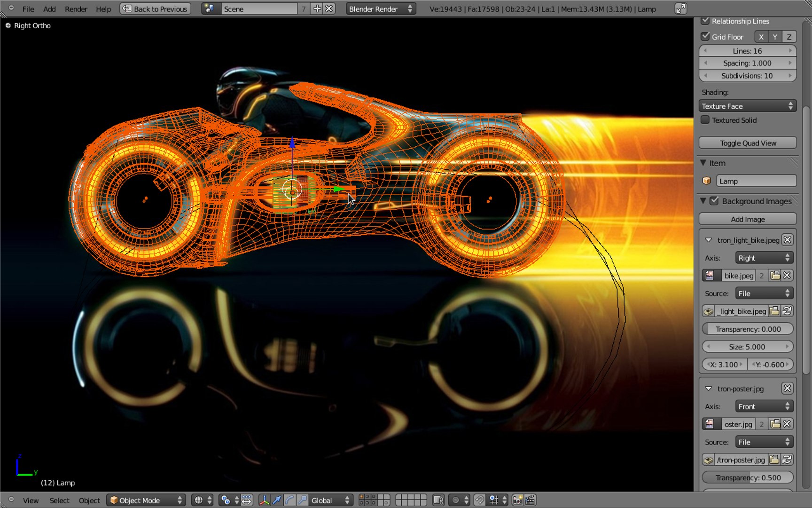Click the Back to Previous button
This screenshot has height=508, width=812.
coord(156,8)
